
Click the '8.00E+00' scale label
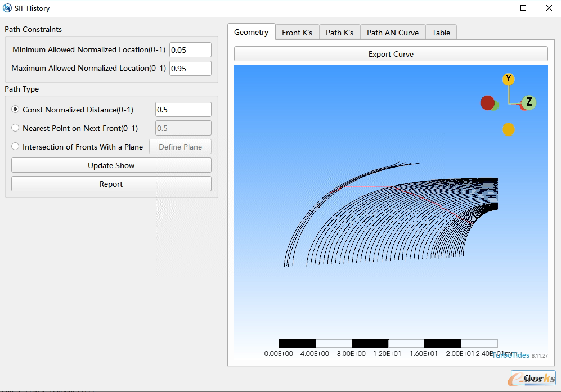point(351,353)
